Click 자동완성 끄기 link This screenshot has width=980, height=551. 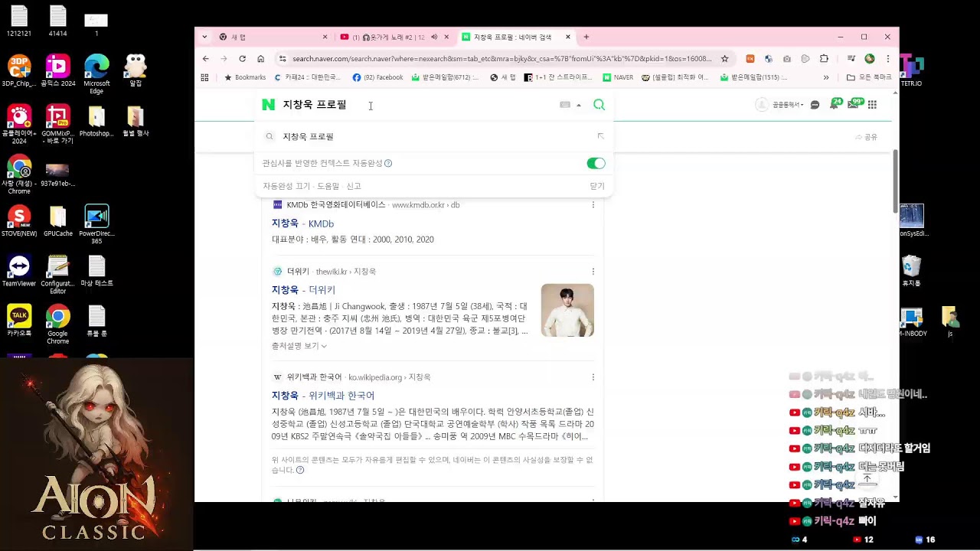click(x=286, y=186)
